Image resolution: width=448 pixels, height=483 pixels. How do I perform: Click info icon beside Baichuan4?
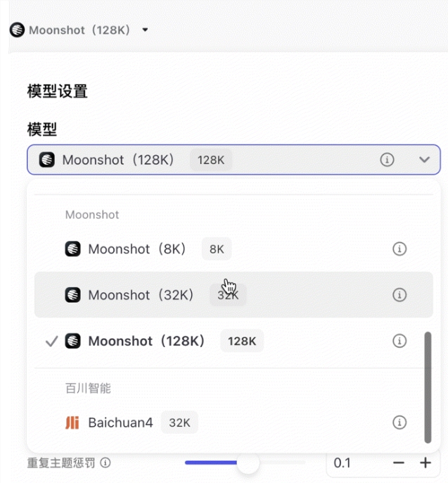point(399,422)
